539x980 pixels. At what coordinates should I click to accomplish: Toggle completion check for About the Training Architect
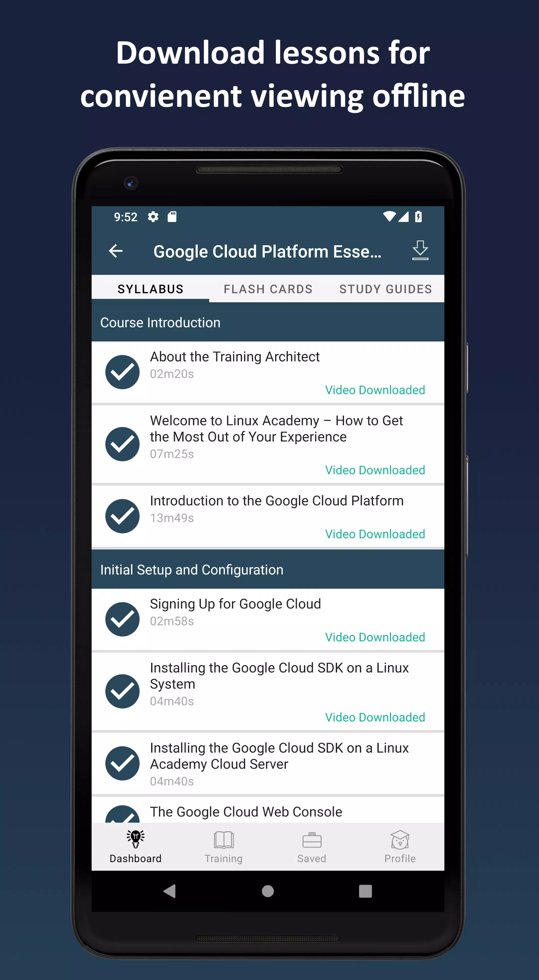(x=122, y=372)
